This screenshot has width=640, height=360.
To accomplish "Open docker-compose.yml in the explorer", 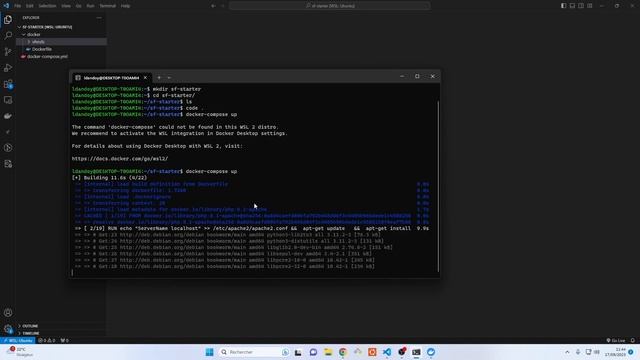I will (x=47, y=56).
